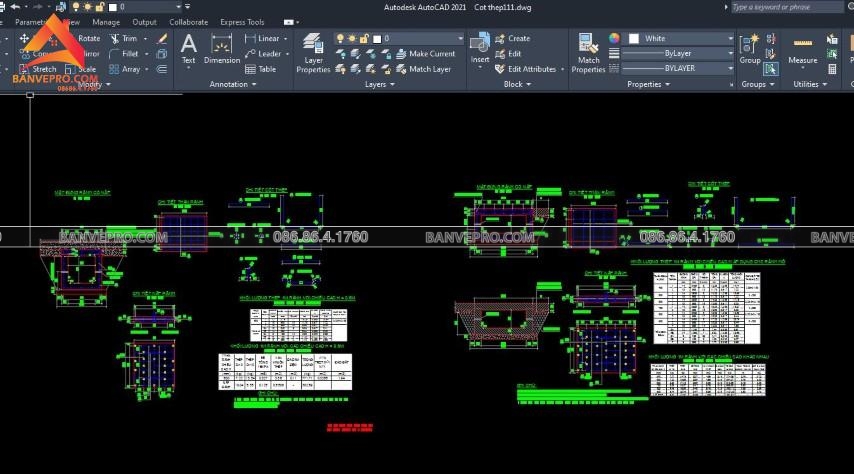
Task: Choose the Fillet tool
Action: 124,53
